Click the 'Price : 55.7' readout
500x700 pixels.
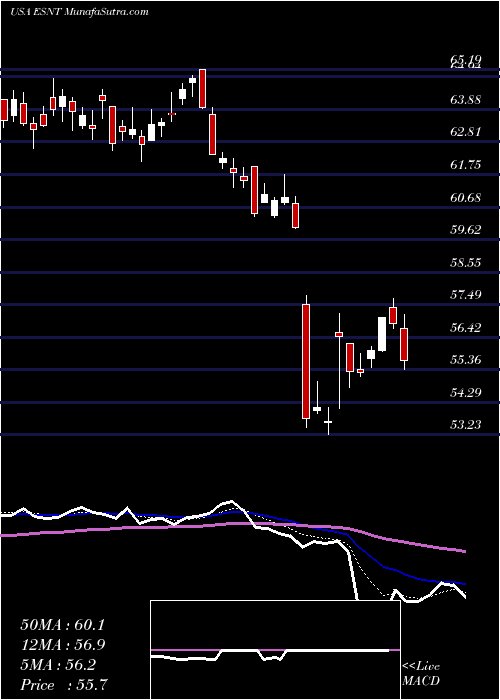pyautogui.click(x=62, y=685)
